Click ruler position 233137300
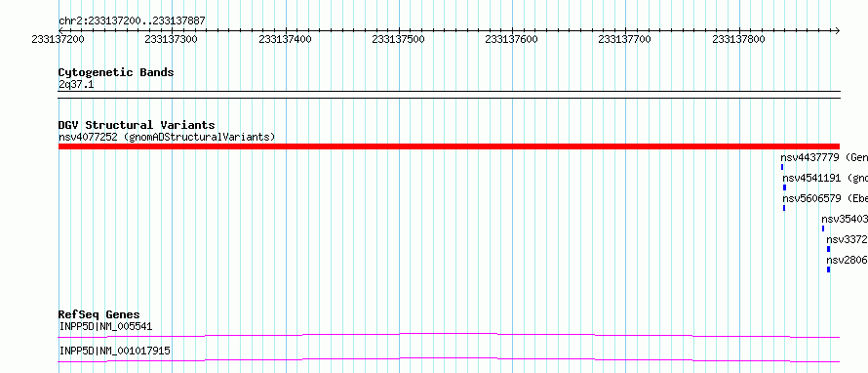This screenshot has width=868, height=373. click(x=171, y=40)
